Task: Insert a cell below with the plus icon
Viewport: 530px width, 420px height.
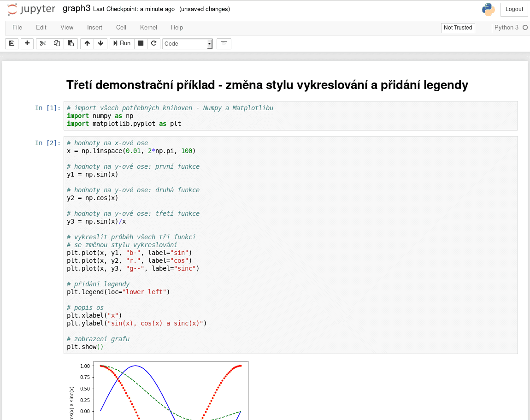Action: pyautogui.click(x=27, y=43)
